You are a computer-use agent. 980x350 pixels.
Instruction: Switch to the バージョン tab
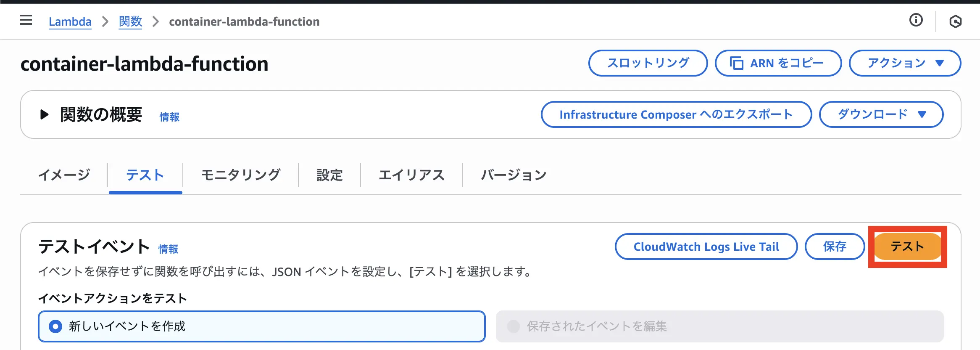(x=514, y=175)
